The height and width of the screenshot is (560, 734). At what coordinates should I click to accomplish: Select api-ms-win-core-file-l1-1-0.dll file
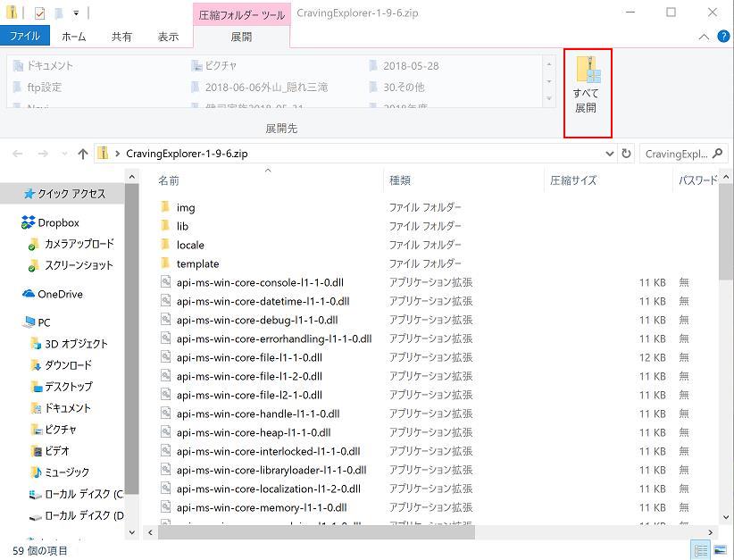click(x=249, y=358)
